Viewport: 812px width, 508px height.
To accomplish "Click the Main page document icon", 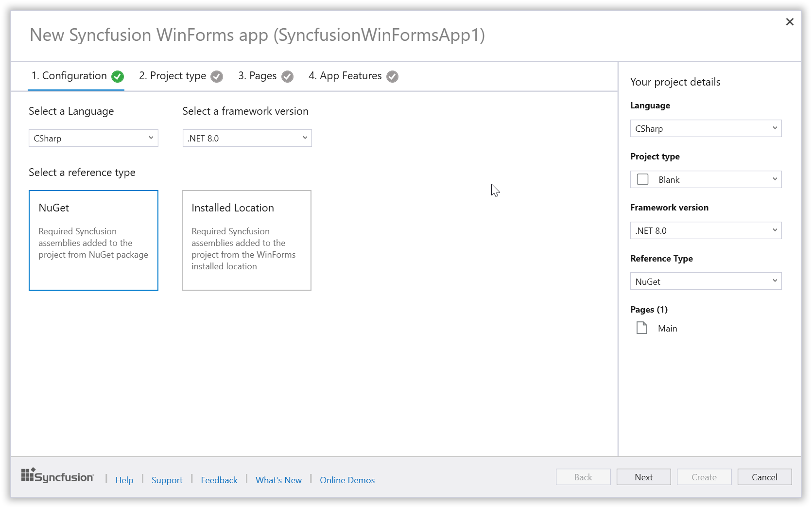I will coord(642,328).
